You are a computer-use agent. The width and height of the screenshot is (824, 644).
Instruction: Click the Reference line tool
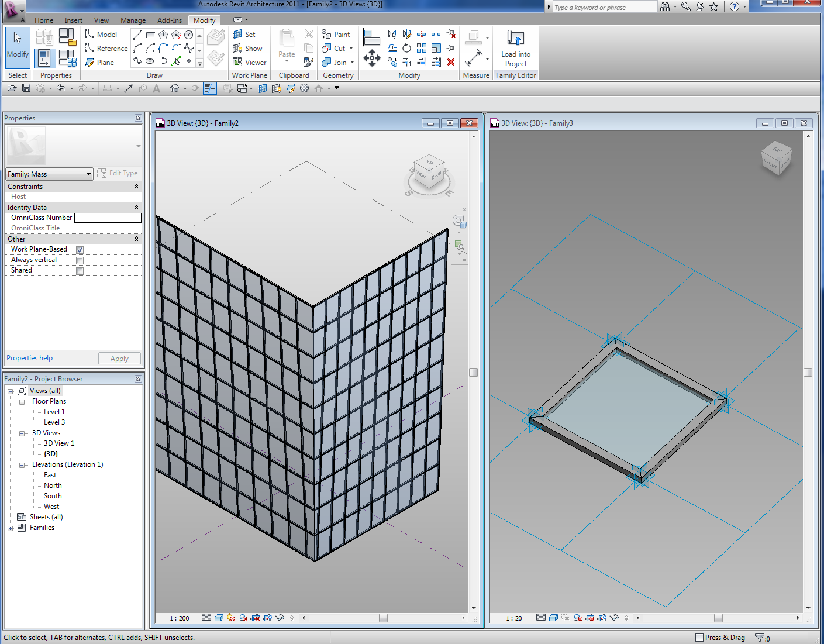click(106, 49)
